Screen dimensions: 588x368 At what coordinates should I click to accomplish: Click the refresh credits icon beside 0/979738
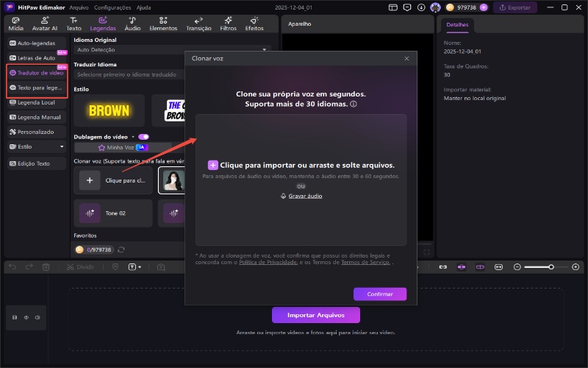[x=121, y=250]
